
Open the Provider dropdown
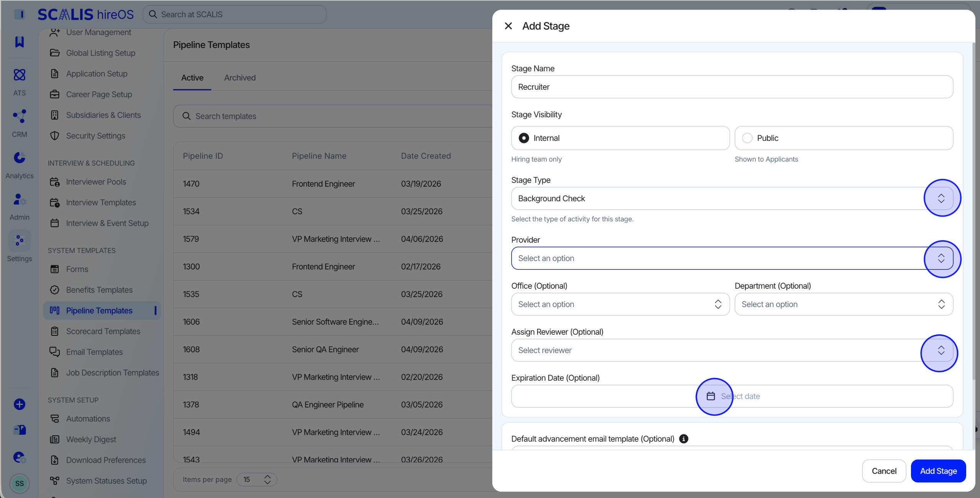tap(732, 258)
